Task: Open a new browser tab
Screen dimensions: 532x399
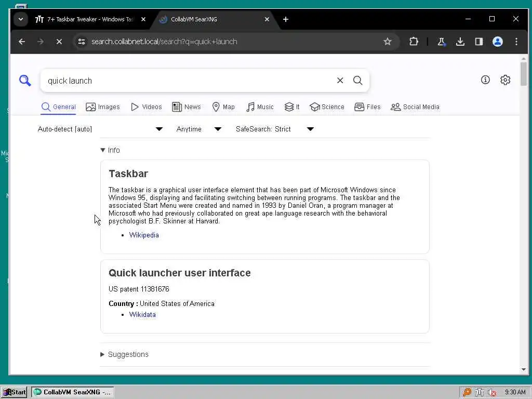Action: pyautogui.click(x=286, y=19)
